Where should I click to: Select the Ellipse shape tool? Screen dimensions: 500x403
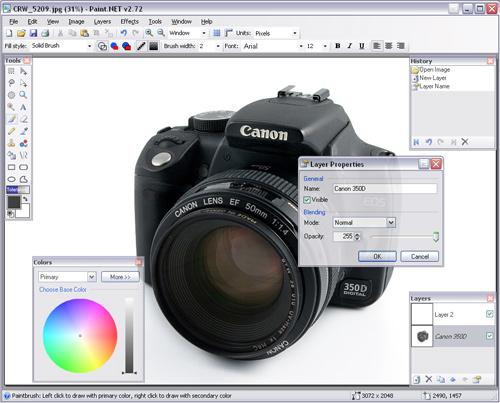pos(11,179)
